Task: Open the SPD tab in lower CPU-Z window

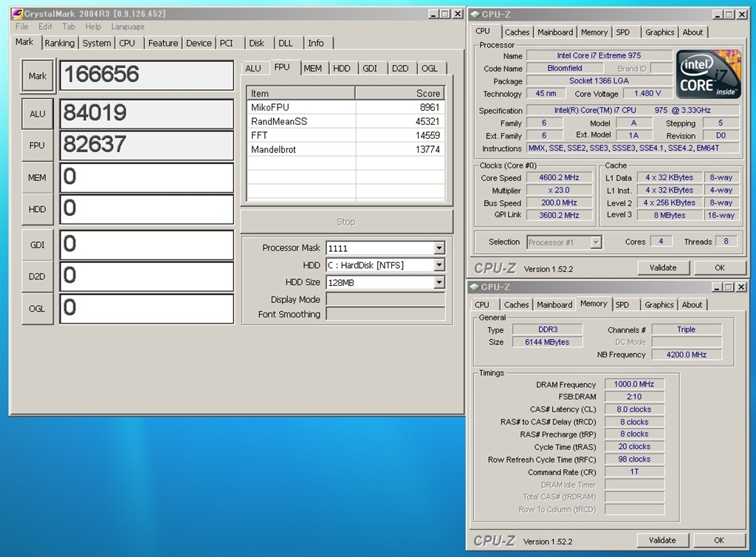Action: (622, 305)
